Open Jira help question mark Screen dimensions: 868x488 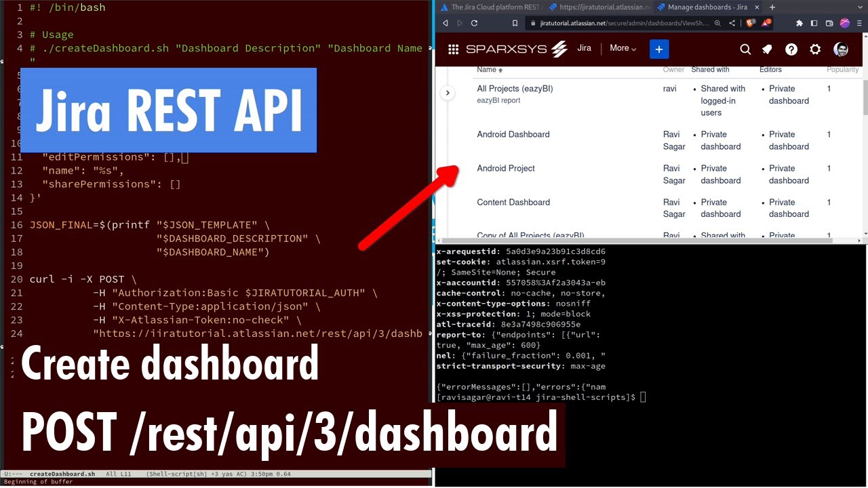click(x=791, y=49)
